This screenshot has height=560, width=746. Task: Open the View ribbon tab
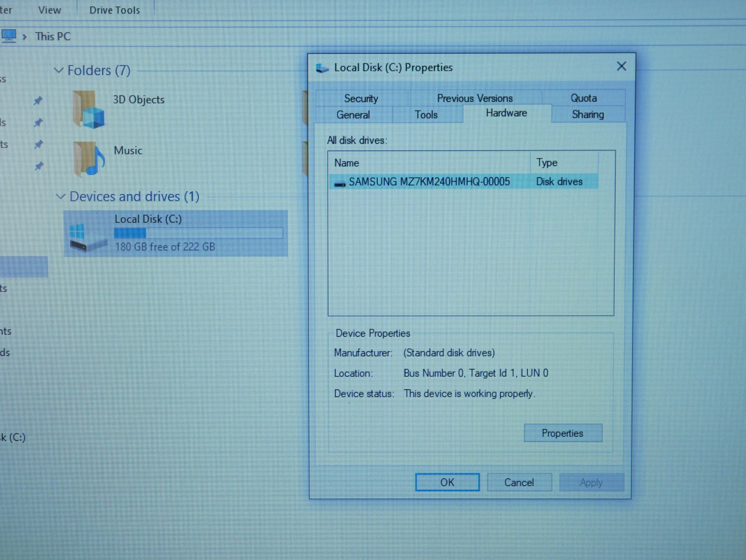coord(49,10)
